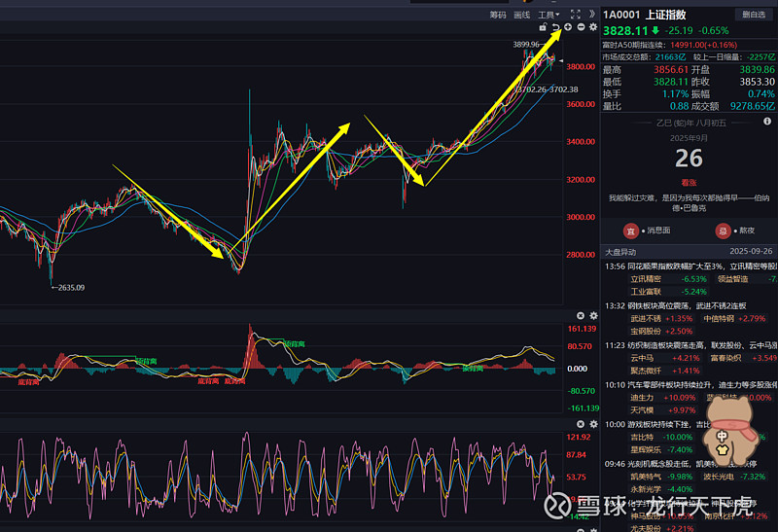Close the MACD indicator panel

point(581,316)
